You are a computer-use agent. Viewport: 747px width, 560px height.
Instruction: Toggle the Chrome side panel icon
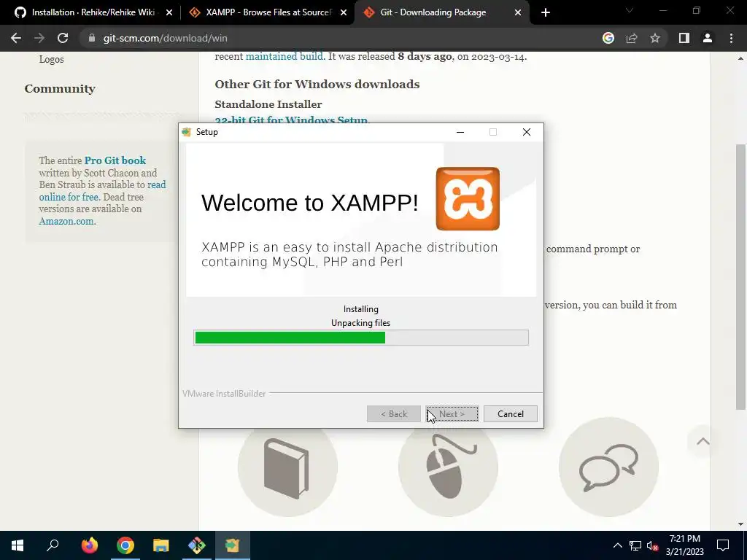click(684, 38)
